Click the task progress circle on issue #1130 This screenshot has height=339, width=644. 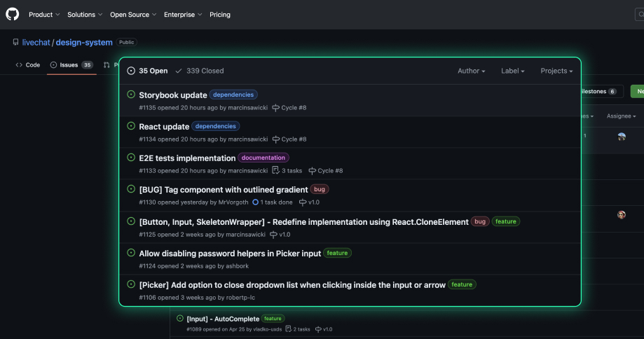click(256, 202)
